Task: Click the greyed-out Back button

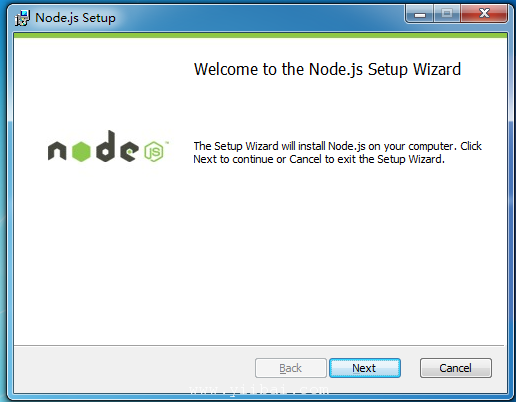Action: (x=291, y=368)
